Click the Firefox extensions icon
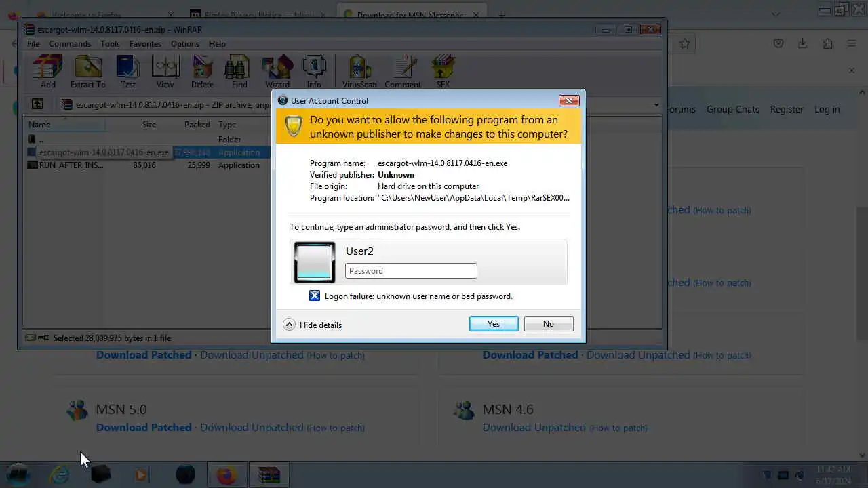Image resolution: width=868 pixels, height=488 pixels. (x=827, y=43)
